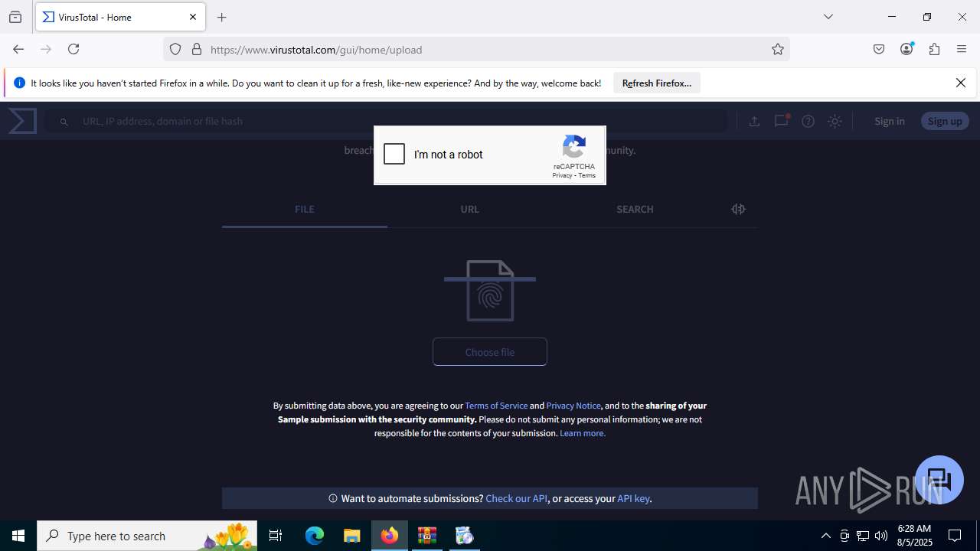Click Refresh Firefox button

657,83
